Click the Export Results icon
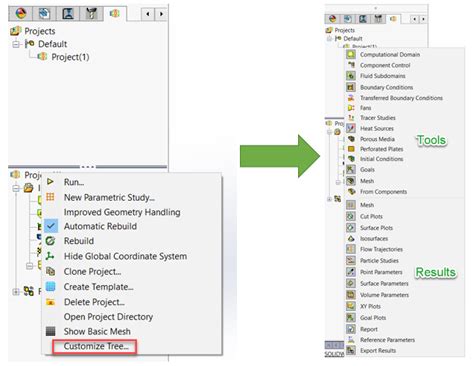The width and height of the screenshot is (474, 366). tap(351, 350)
